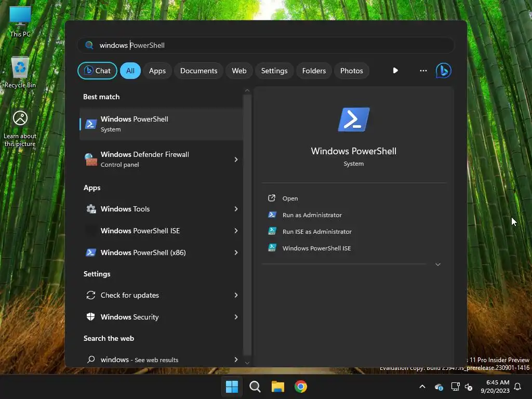
Task: Click the large PowerShell logo in the preview pane
Action: (x=353, y=119)
